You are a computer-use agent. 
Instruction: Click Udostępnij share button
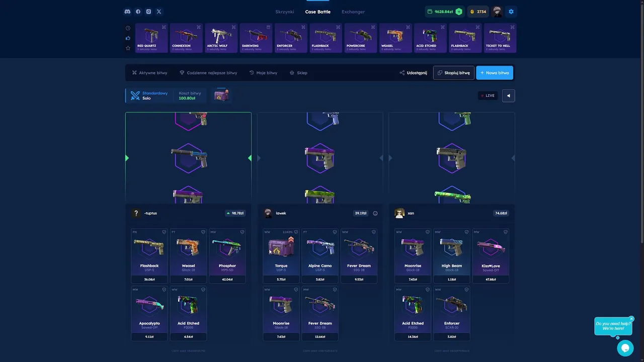(413, 73)
